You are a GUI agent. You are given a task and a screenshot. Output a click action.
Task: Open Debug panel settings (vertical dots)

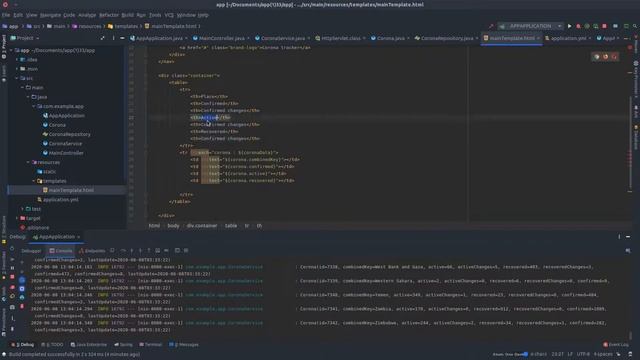pyautogui.click(x=619, y=237)
